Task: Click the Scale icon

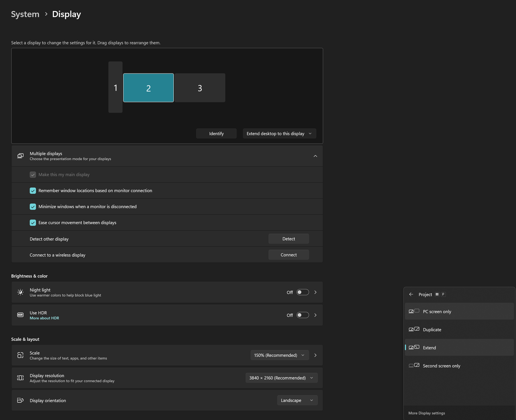Action: click(x=20, y=355)
